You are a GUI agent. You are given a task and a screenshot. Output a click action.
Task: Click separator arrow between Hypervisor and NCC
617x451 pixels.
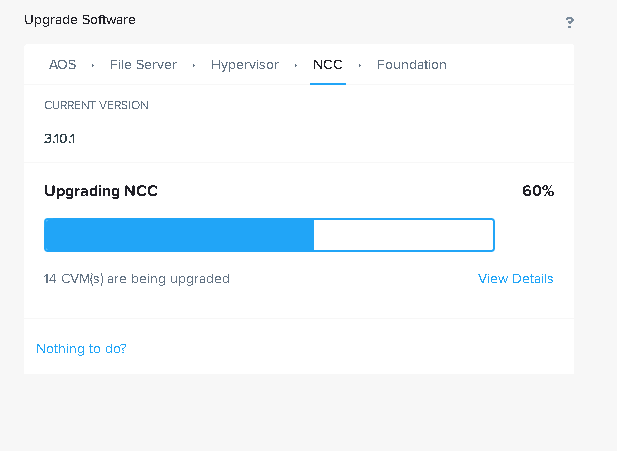296,66
